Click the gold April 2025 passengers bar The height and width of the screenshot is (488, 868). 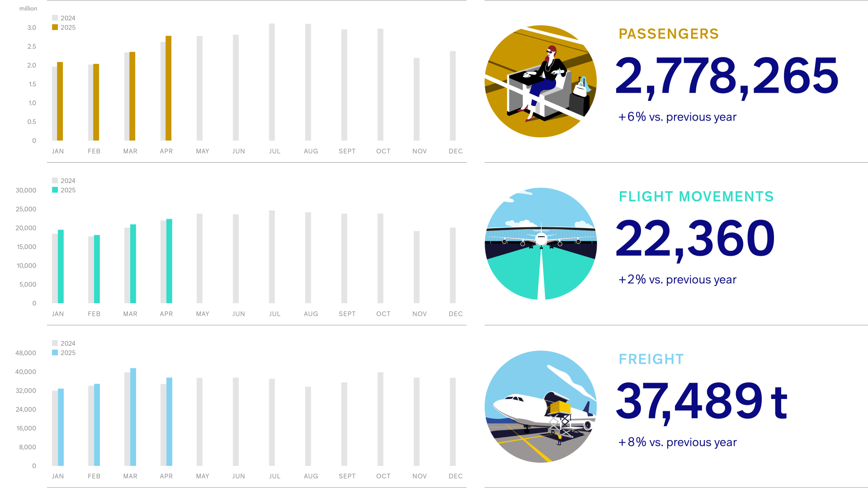tap(169, 88)
